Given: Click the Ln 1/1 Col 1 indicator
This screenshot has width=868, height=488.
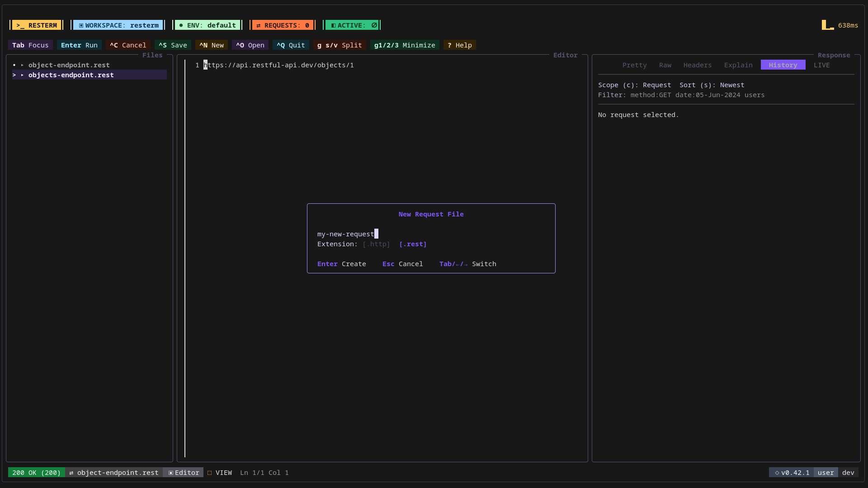Looking at the screenshot, I should (x=264, y=473).
